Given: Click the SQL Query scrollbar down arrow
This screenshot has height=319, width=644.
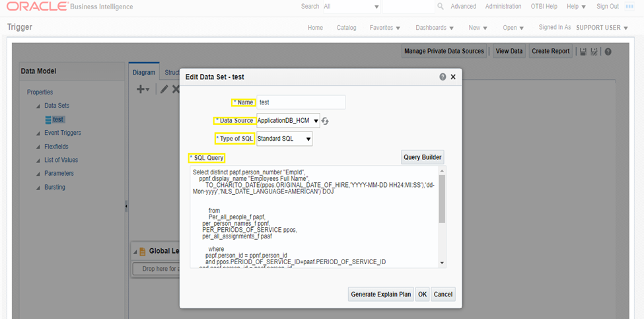Looking at the screenshot, I should (442, 263).
